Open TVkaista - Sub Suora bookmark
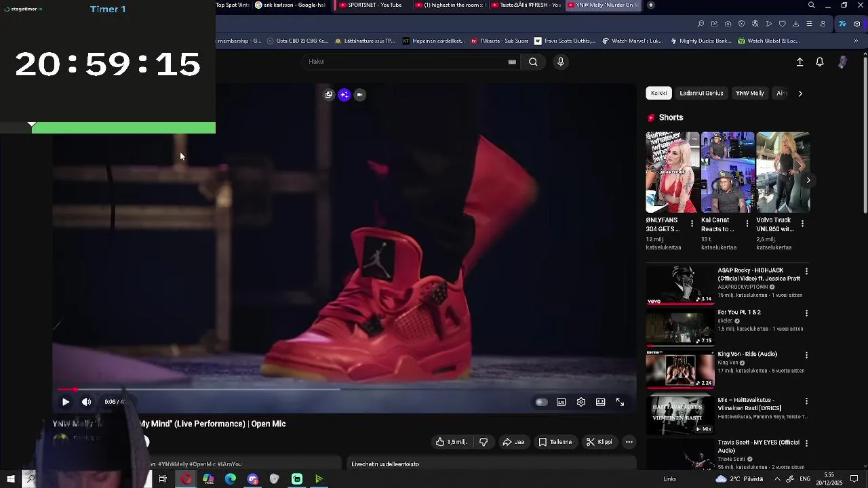The height and width of the screenshot is (488, 868). 500,41
